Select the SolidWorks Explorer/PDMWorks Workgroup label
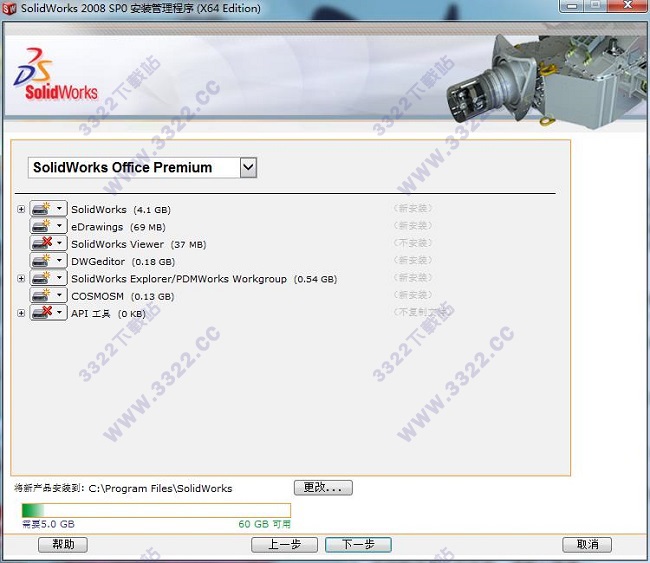This screenshot has width=650, height=563. (x=204, y=279)
